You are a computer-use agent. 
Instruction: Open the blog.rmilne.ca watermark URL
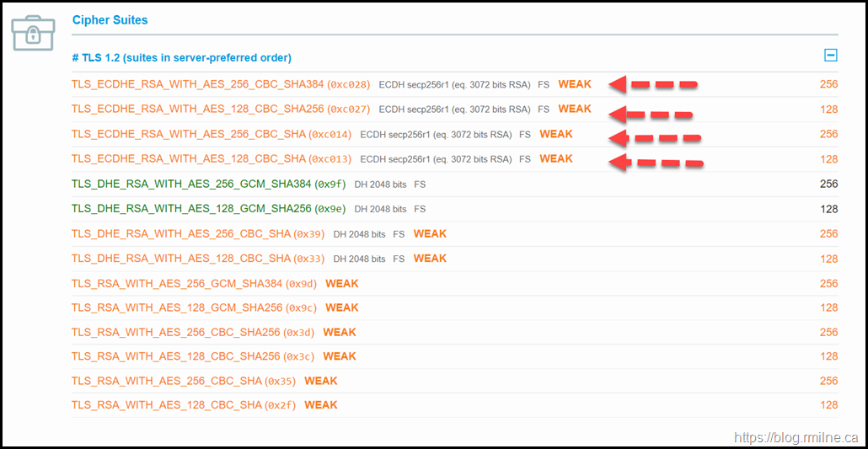[x=796, y=437]
